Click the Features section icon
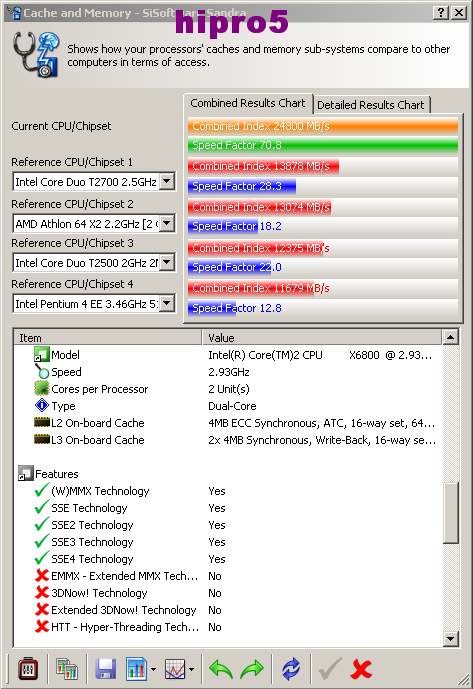Image resolution: width=473 pixels, height=689 pixels. click(25, 473)
